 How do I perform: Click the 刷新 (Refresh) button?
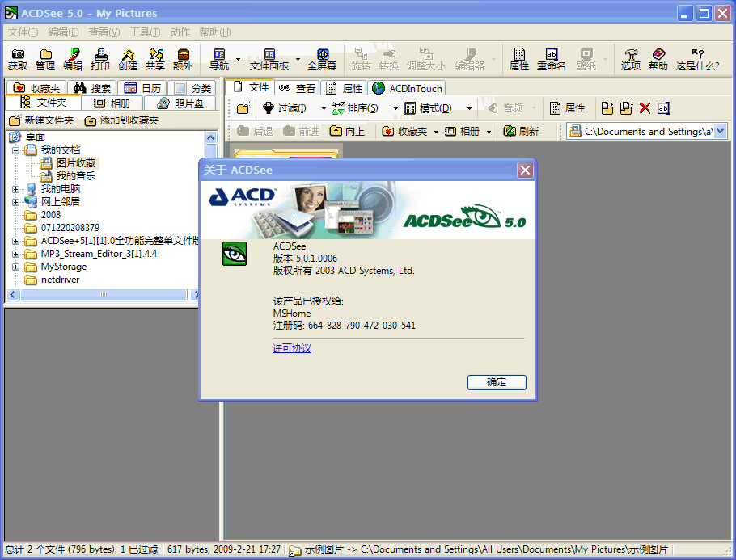point(521,132)
